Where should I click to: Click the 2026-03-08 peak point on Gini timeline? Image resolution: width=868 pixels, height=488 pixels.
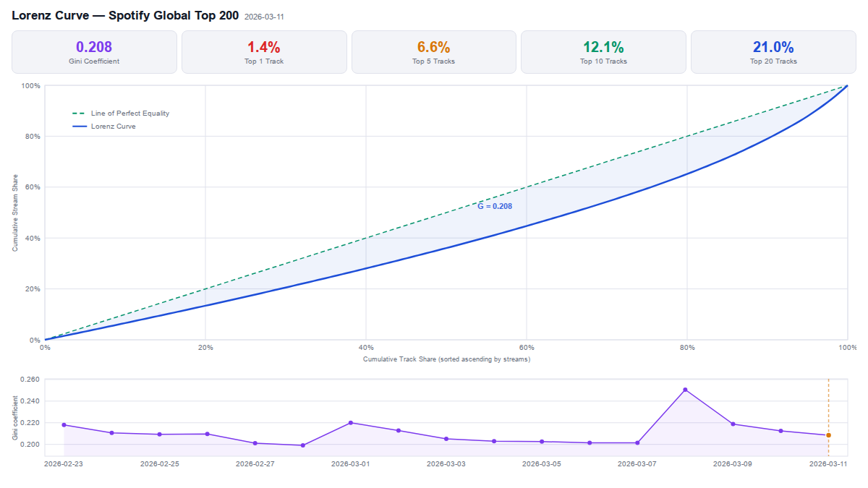pos(685,390)
